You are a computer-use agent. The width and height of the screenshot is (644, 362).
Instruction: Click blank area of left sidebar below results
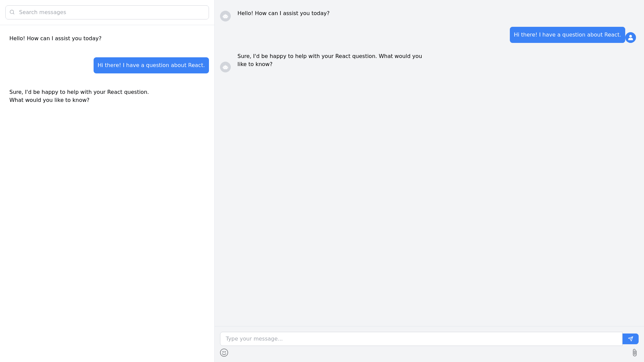pyautogui.click(x=107, y=235)
